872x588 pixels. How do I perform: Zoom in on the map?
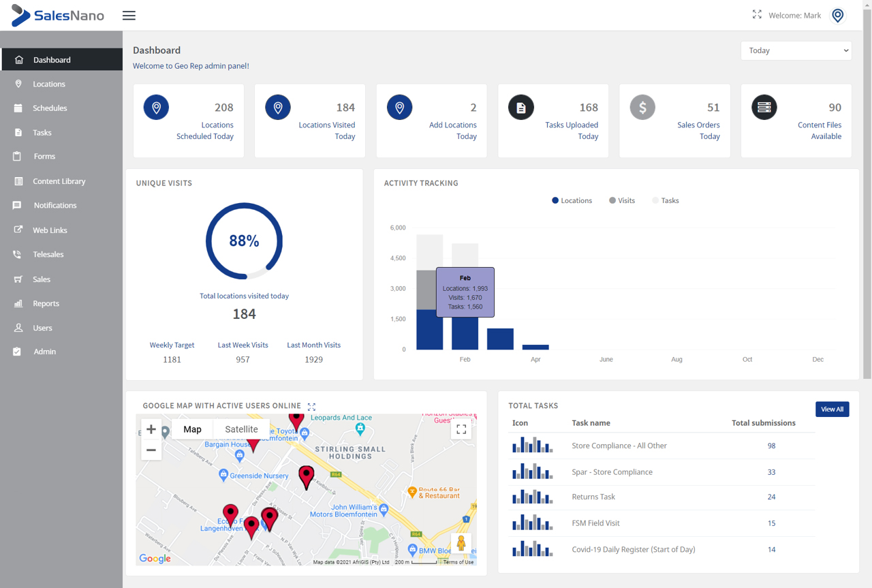click(151, 429)
